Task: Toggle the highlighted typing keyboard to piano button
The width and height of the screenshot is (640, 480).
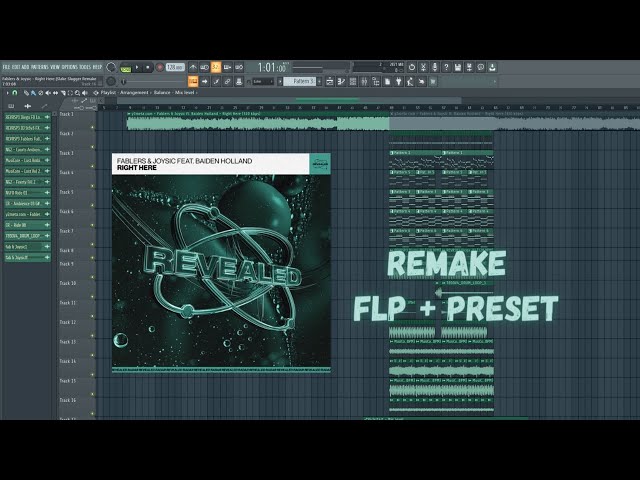Action: [x=193, y=82]
